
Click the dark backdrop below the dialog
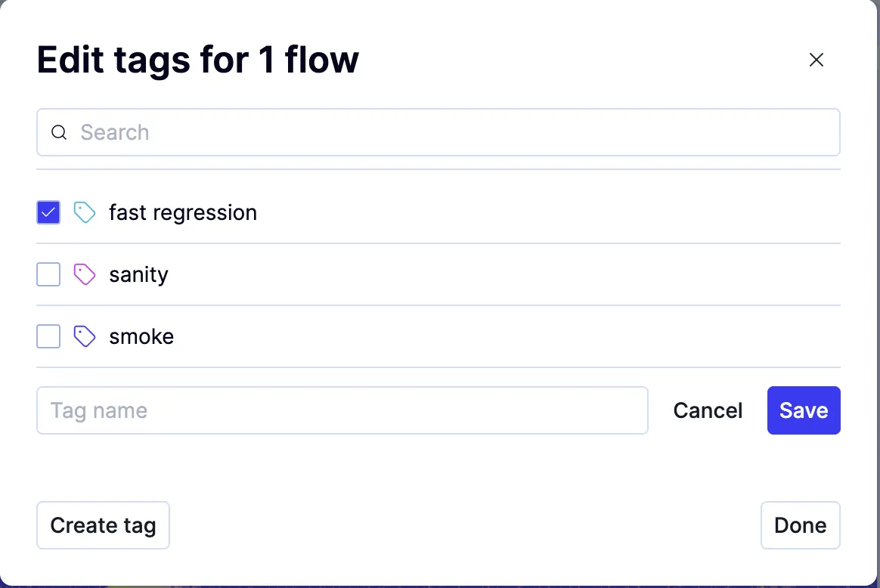click(x=438, y=585)
